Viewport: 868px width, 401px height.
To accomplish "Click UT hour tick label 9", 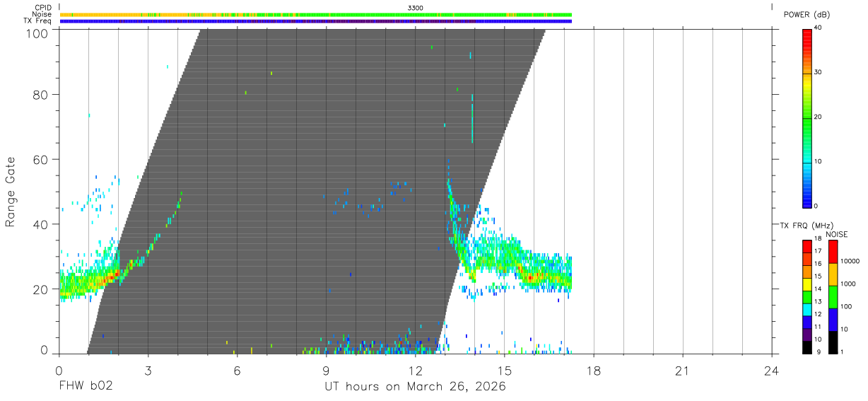I will (326, 370).
